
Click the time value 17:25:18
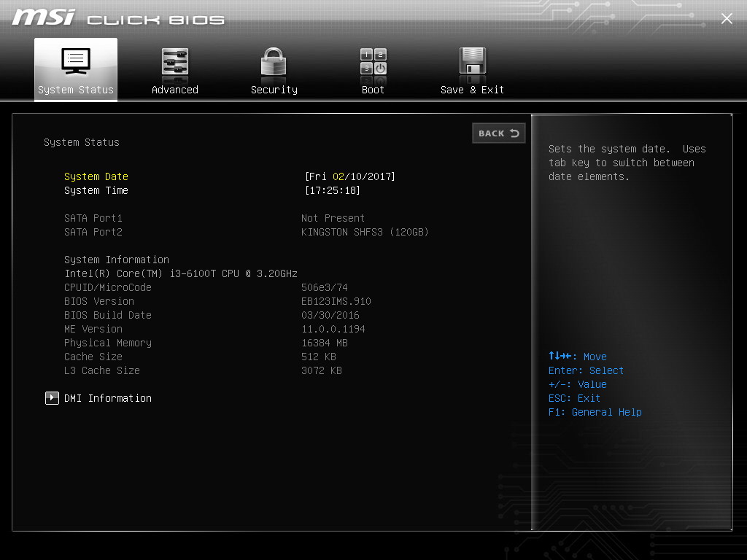click(x=333, y=190)
